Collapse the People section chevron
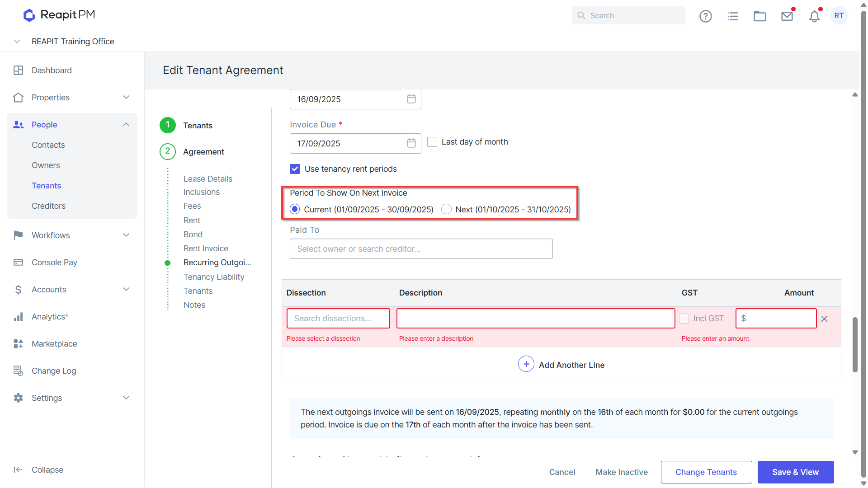 pos(126,125)
